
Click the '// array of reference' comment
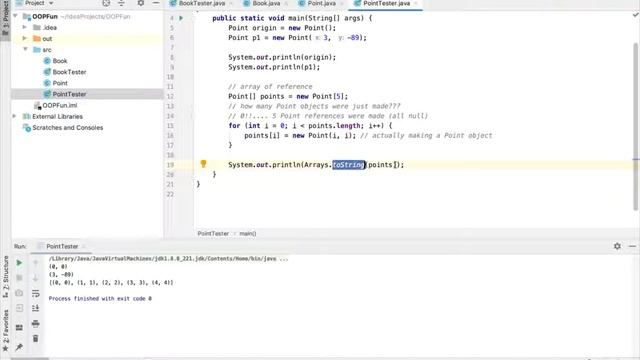(x=270, y=87)
